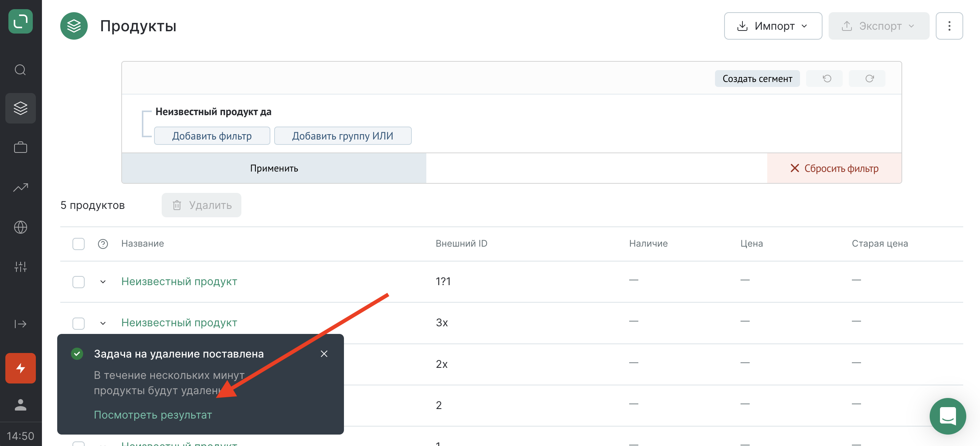Click the Название column header
980x446 pixels.
click(x=143, y=244)
